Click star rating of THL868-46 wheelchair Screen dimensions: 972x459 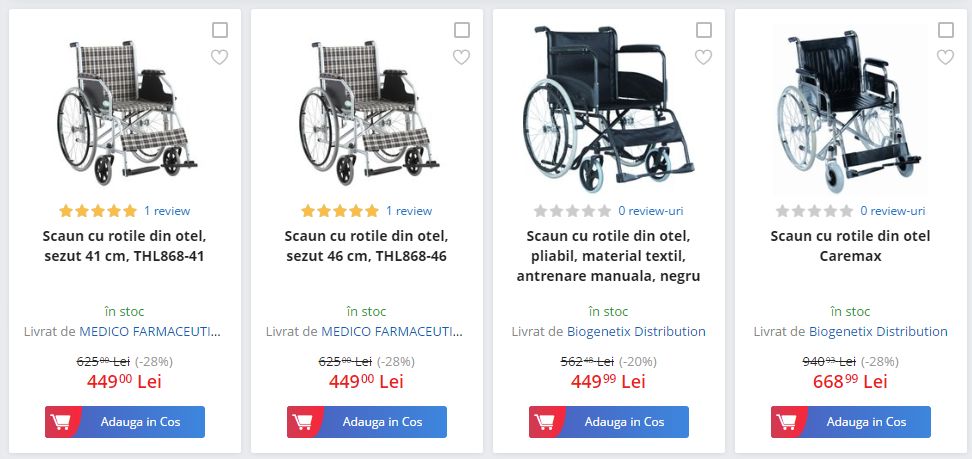tap(340, 211)
